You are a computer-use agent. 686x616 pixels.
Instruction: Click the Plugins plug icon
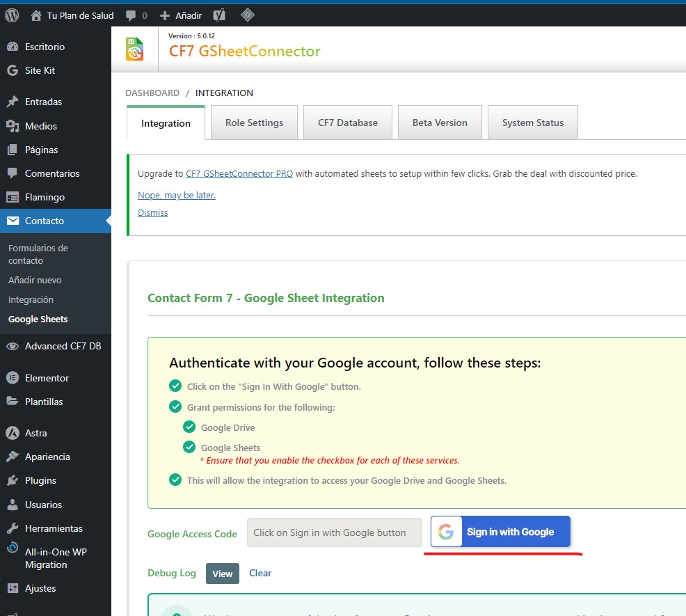(13, 480)
